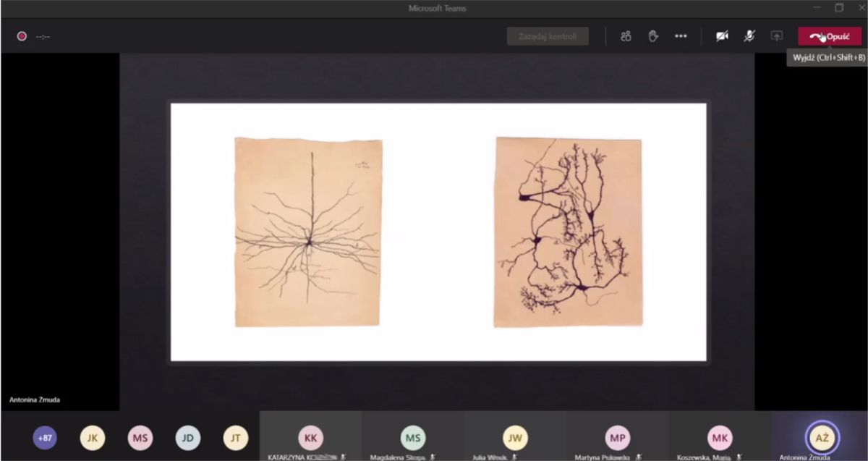Click the JW participant tile
The height and width of the screenshot is (461, 868).
coord(515,437)
